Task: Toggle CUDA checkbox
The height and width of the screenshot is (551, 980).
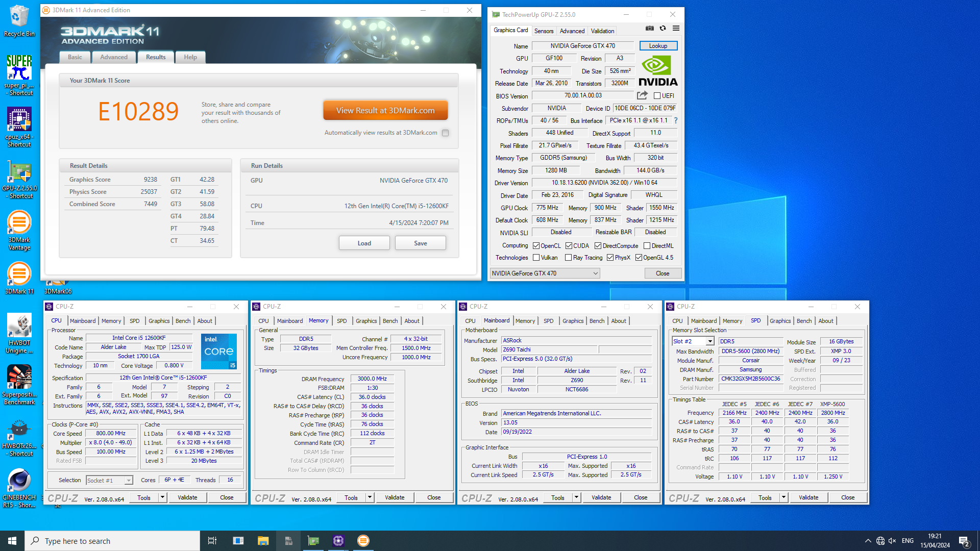Action: [569, 246]
